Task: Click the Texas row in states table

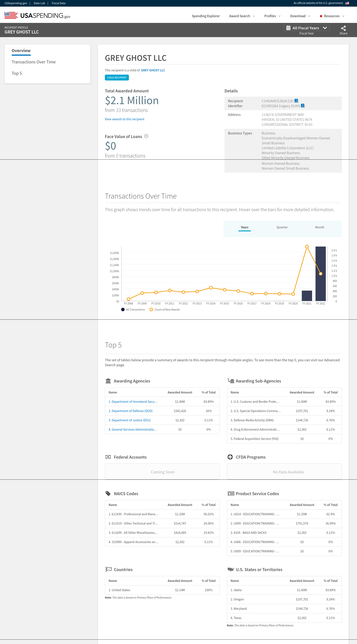Action: [x=284, y=618]
